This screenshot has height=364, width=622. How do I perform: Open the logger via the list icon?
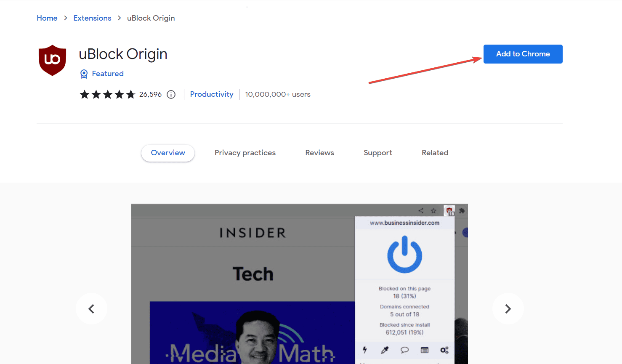point(424,350)
